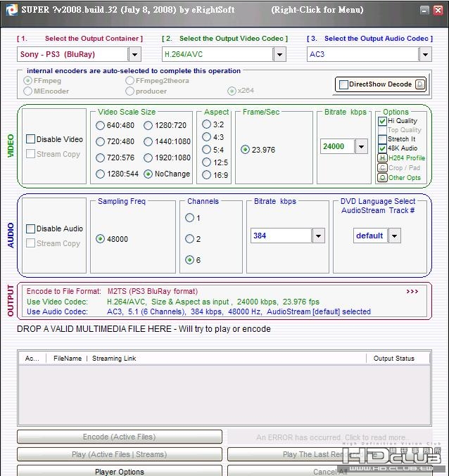Choose the 16:9 aspect ratio
Screen dimensions: 449x476
click(x=206, y=175)
